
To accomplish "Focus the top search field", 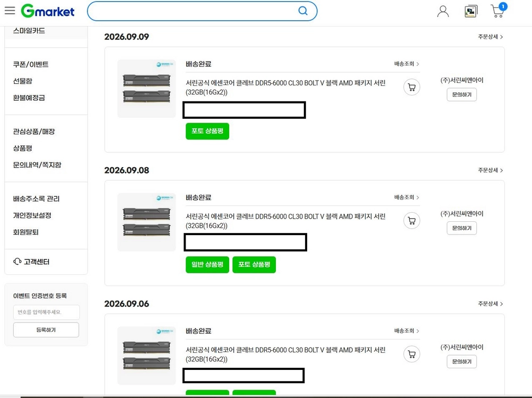I will tap(202, 11).
